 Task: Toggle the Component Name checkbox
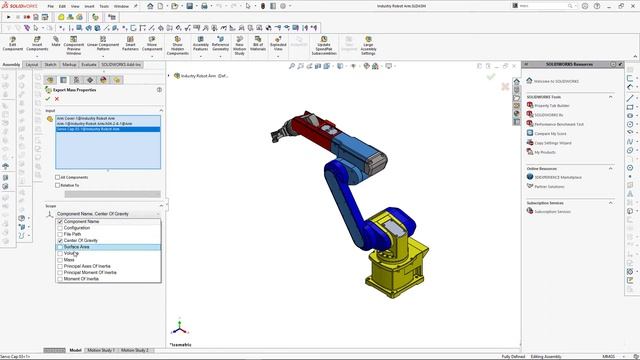[x=60, y=222]
